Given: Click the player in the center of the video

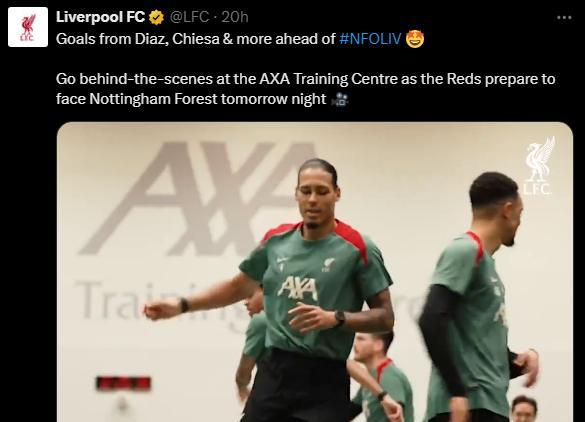Looking at the screenshot, I should (x=295, y=291).
